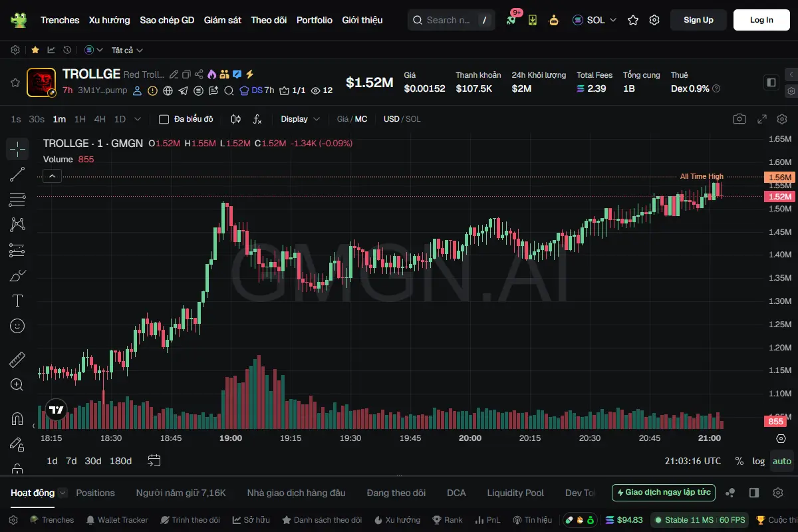Open the chain filter dropdown in sub-bar
798x532 pixels.
(94, 50)
